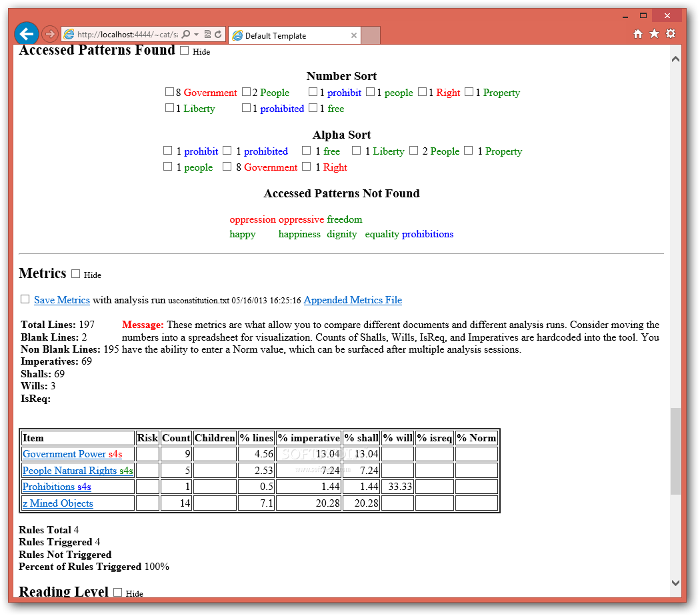Open the Tools gear icon

coord(671,34)
